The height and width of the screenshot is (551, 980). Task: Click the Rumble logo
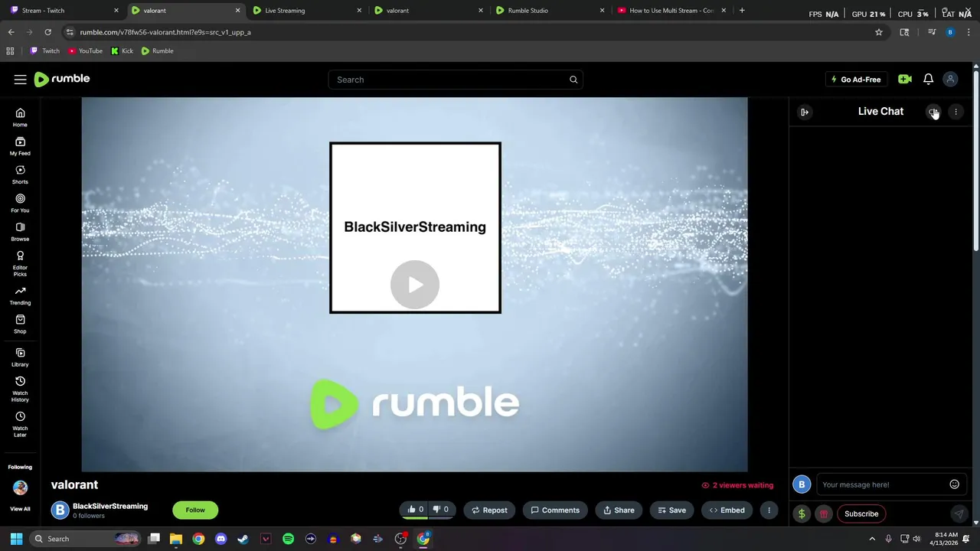(62, 80)
